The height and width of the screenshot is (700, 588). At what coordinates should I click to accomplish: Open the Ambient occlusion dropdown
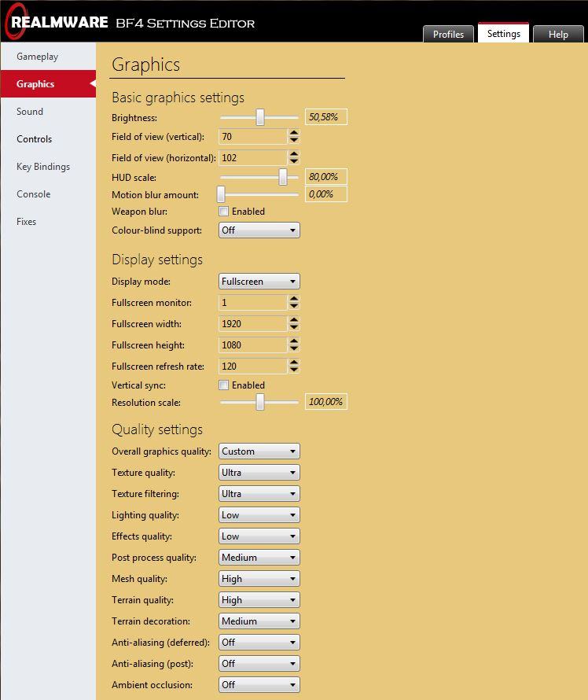click(x=259, y=684)
